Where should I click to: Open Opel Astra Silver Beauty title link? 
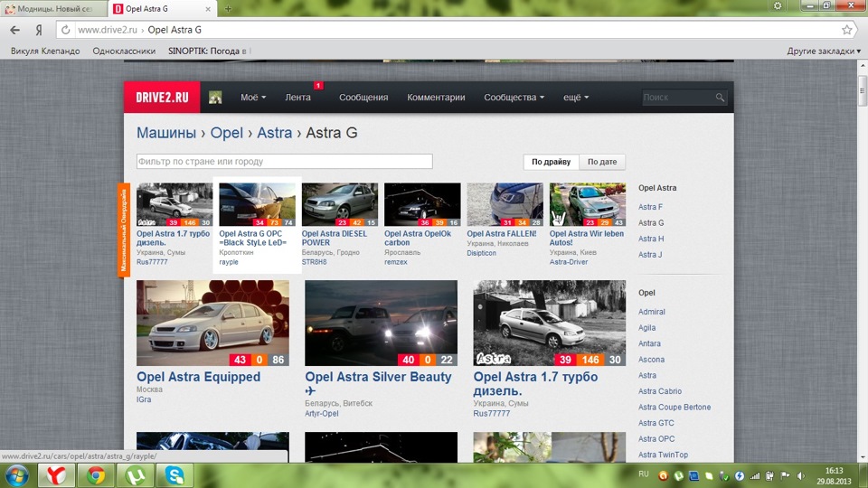[x=378, y=383]
